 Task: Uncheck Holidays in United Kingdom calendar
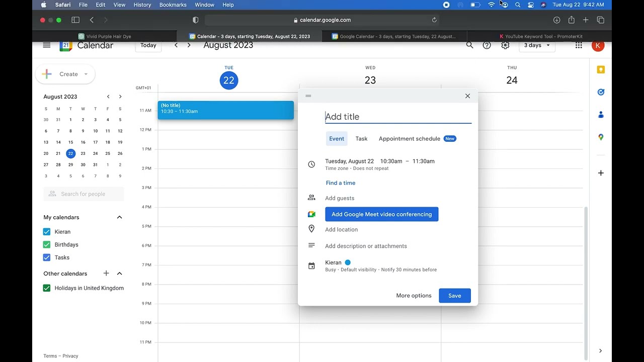click(x=47, y=288)
